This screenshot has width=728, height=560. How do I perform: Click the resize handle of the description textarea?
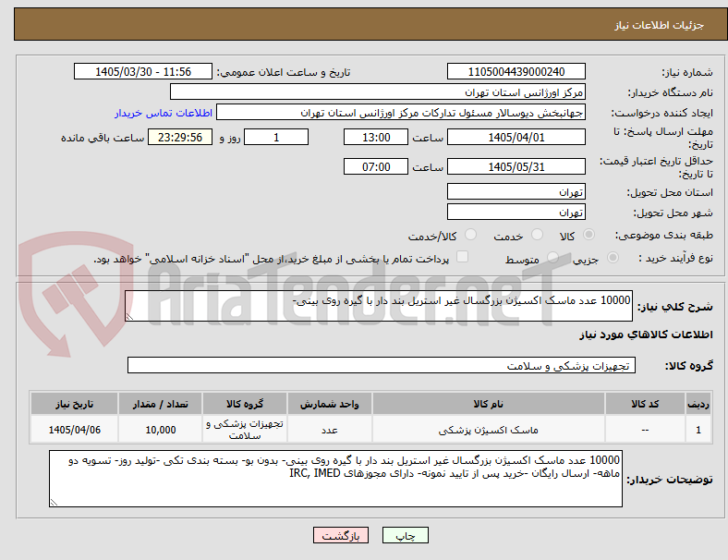(129, 317)
